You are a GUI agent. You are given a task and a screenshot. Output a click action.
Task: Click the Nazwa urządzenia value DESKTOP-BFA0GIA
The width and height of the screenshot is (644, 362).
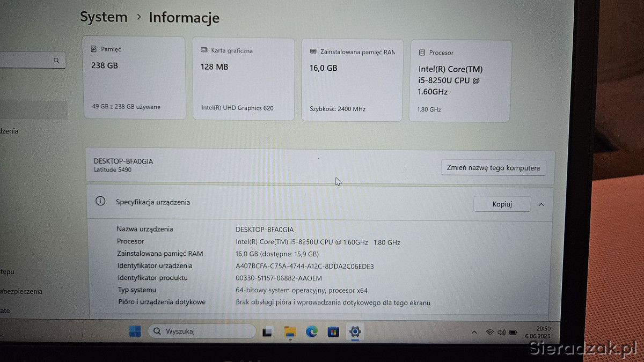[265, 230]
